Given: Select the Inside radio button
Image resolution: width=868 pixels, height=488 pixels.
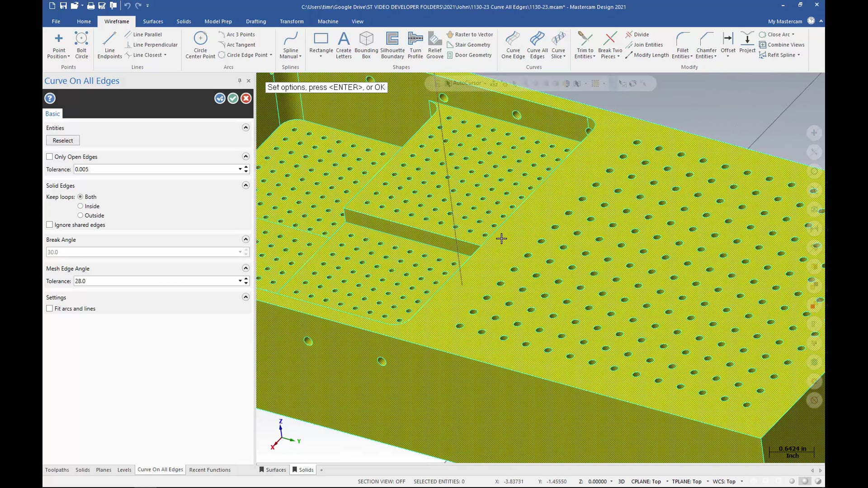Looking at the screenshot, I should tap(80, 206).
